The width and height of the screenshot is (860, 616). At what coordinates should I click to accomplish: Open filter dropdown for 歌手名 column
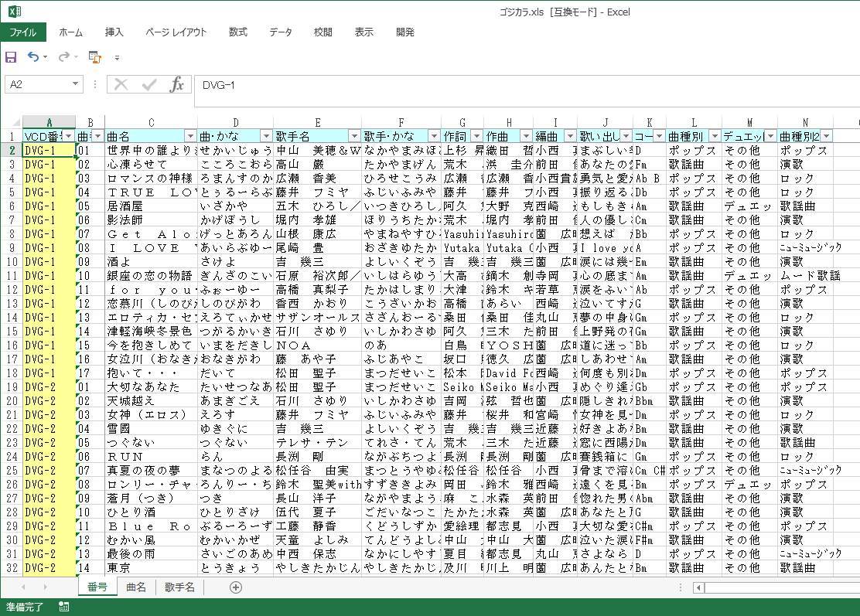354,136
